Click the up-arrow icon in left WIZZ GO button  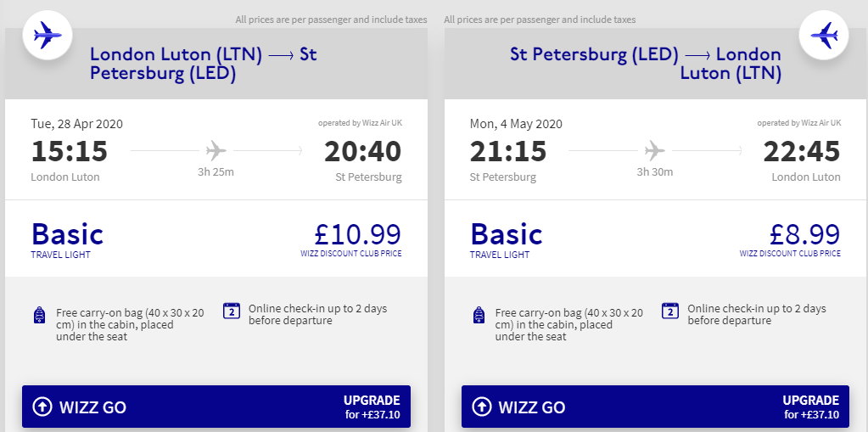tap(42, 407)
